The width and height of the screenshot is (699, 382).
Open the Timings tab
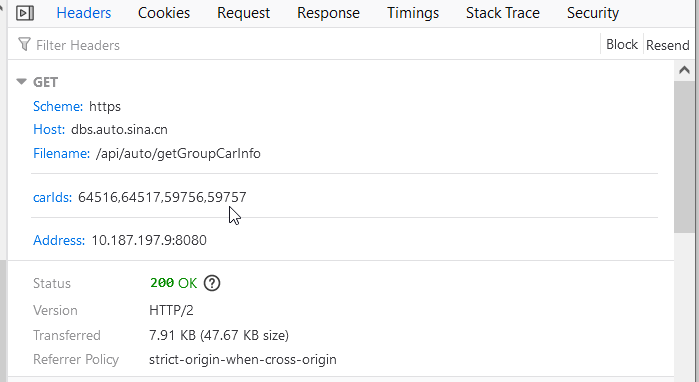coord(413,13)
